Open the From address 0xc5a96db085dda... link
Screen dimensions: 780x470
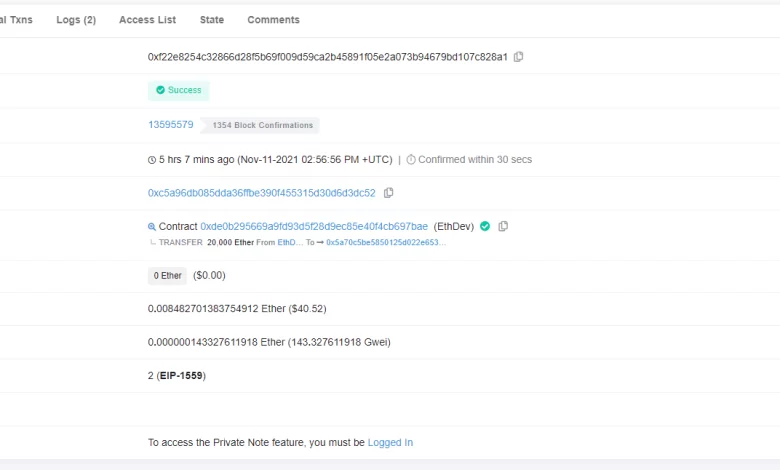point(262,193)
